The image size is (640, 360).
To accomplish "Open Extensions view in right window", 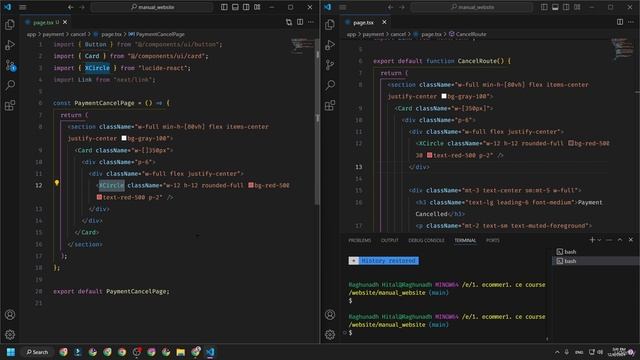I will [x=330, y=105].
